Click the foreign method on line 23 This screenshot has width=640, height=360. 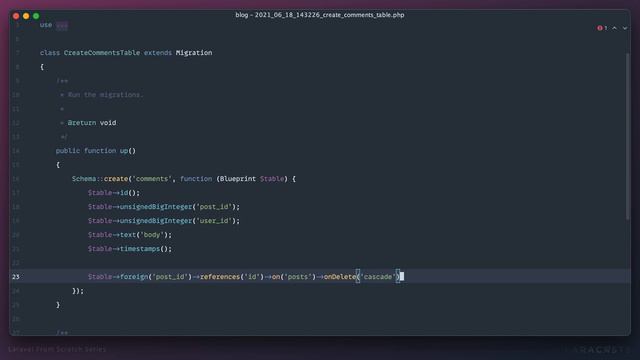pyautogui.click(x=134, y=277)
